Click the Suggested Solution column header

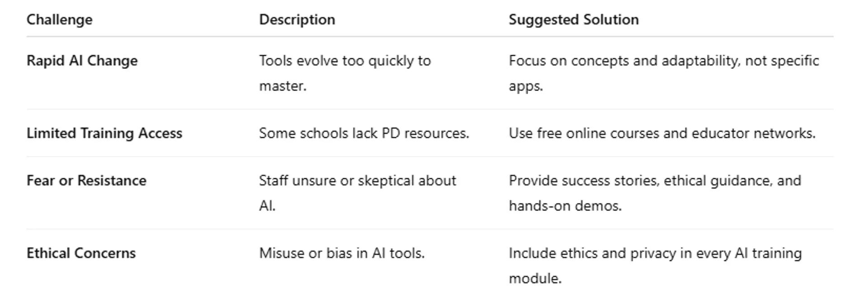[x=573, y=19]
